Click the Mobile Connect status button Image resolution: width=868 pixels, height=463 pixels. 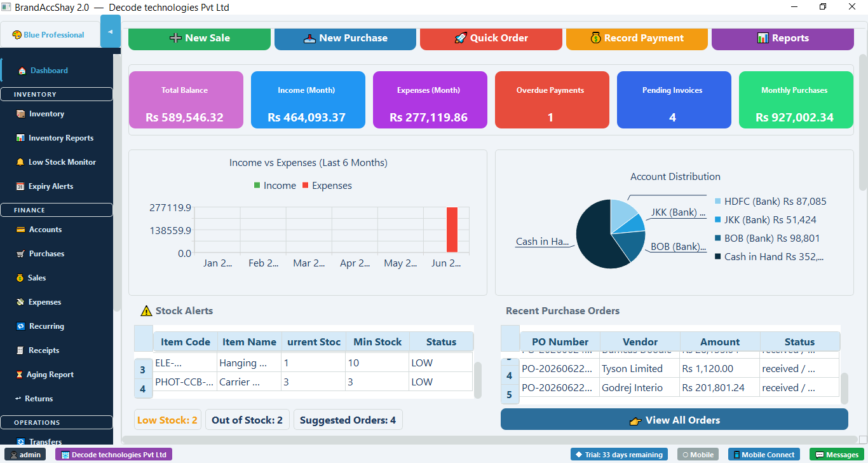pos(764,455)
